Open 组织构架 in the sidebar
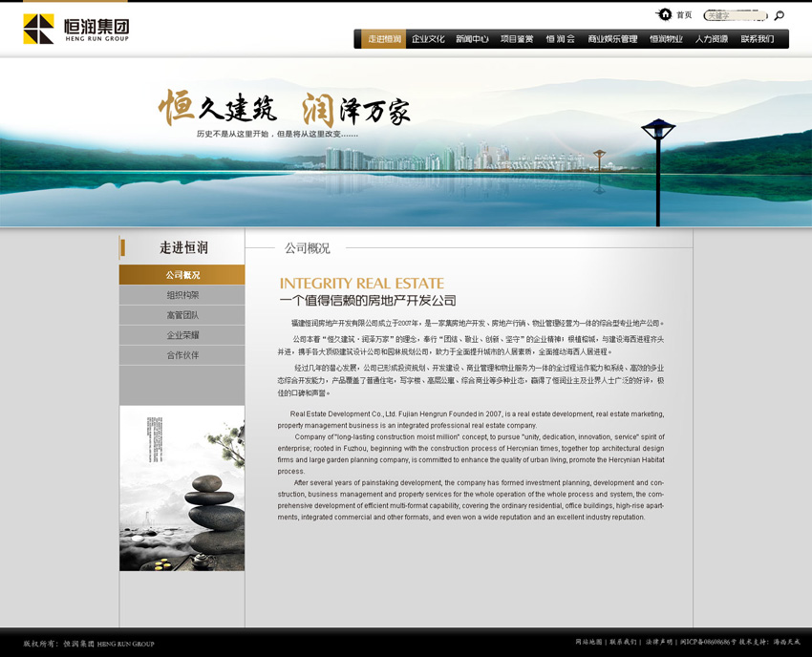812x657 pixels. [x=182, y=295]
